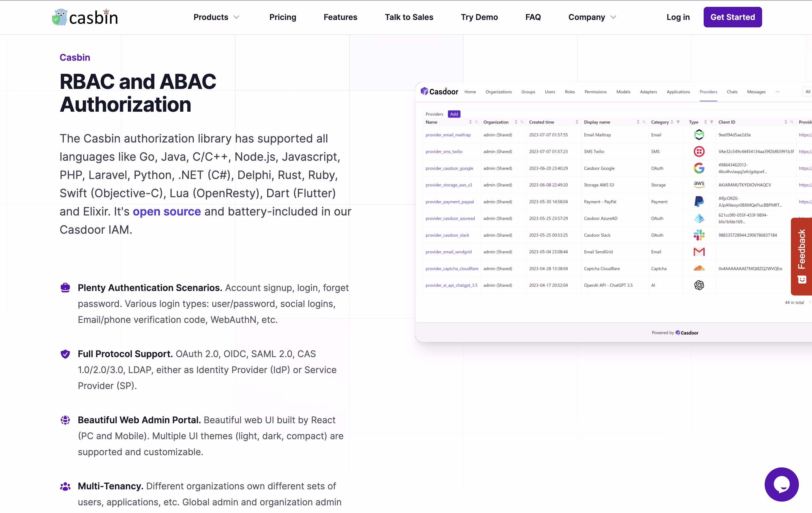This screenshot has height=513, width=812.
Task: Click the Name column search icon
Action: click(x=476, y=122)
